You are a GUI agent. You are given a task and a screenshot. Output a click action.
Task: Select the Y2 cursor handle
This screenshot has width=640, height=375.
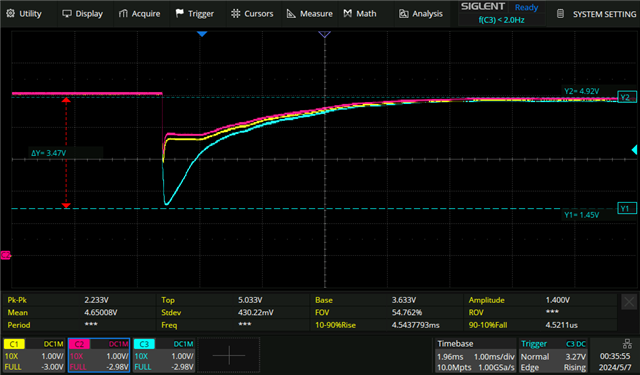[x=627, y=97]
